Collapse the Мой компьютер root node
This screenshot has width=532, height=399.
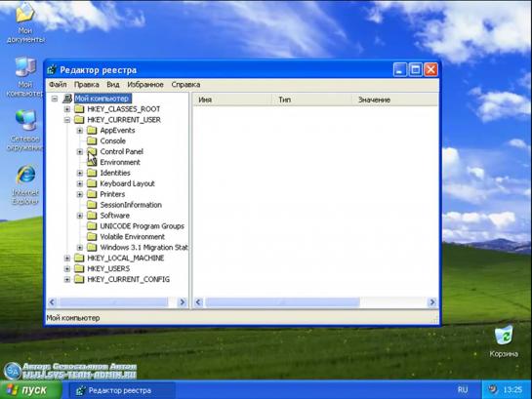pyautogui.click(x=55, y=99)
